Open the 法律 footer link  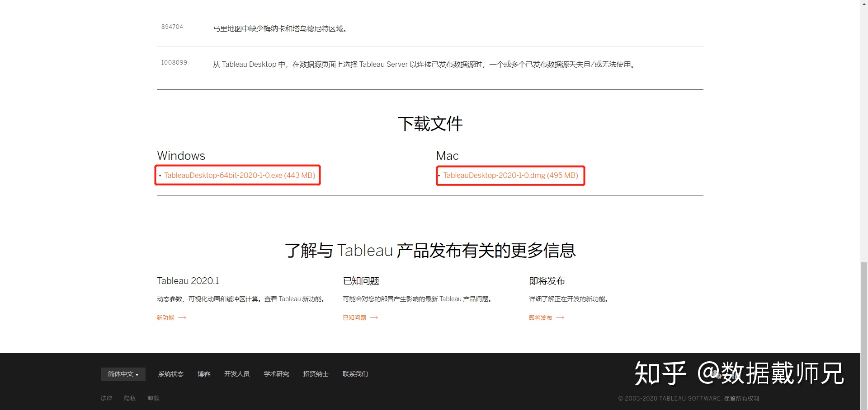pyautogui.click(x=106, y=398)
